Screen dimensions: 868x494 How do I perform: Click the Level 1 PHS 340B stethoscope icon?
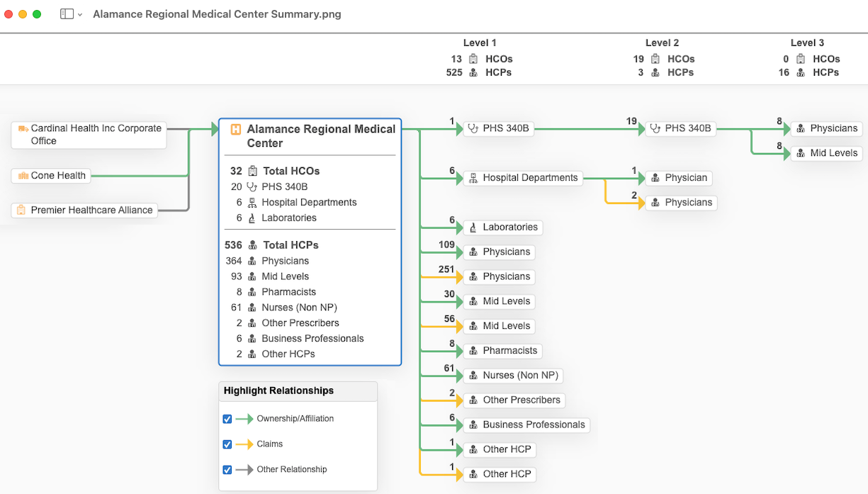coord(473,129)
